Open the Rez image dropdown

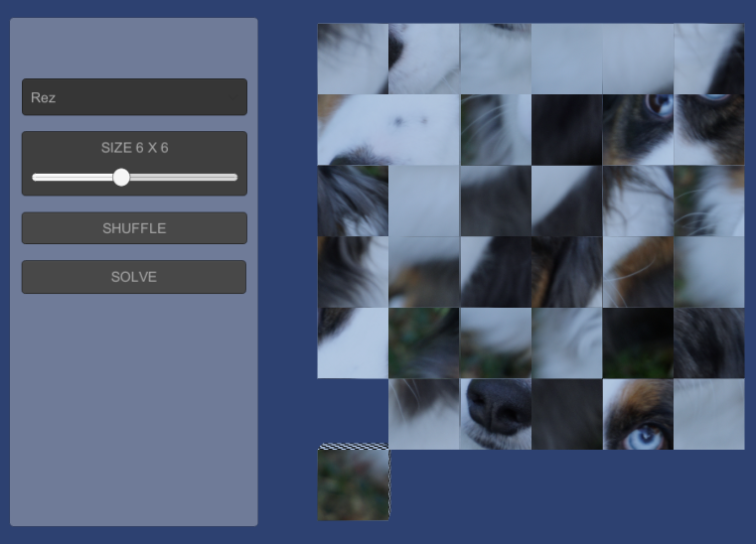tap(134, 97)
